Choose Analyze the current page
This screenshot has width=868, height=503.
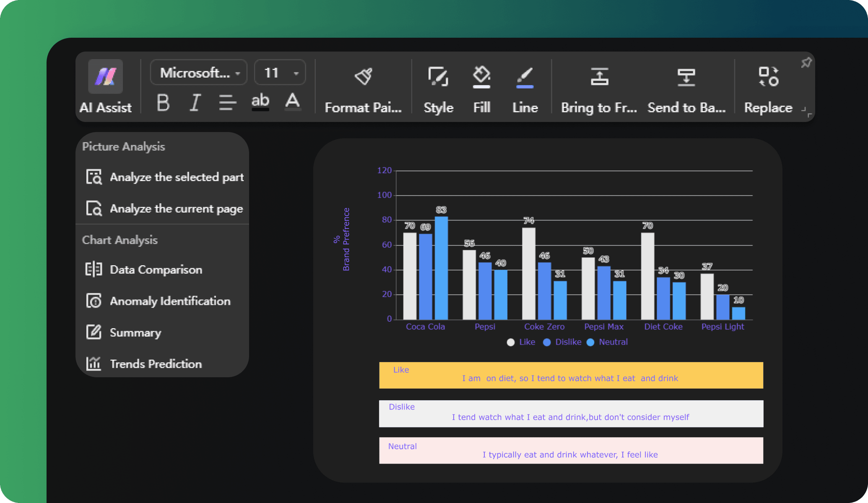coord(164,209)
